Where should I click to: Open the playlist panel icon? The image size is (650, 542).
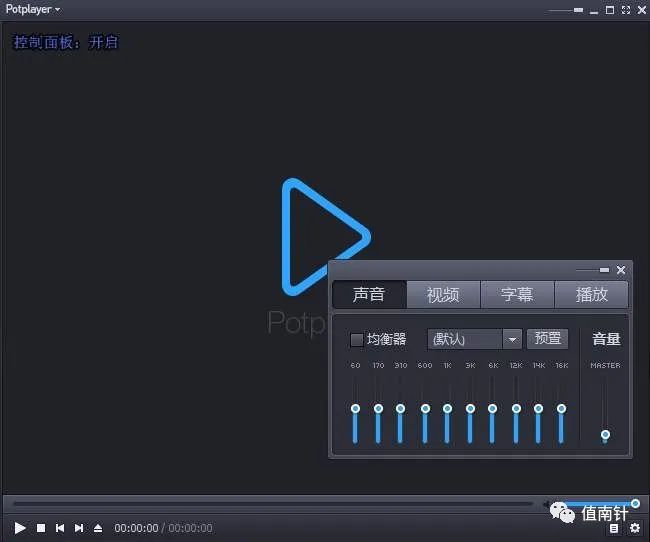(614, 528)
